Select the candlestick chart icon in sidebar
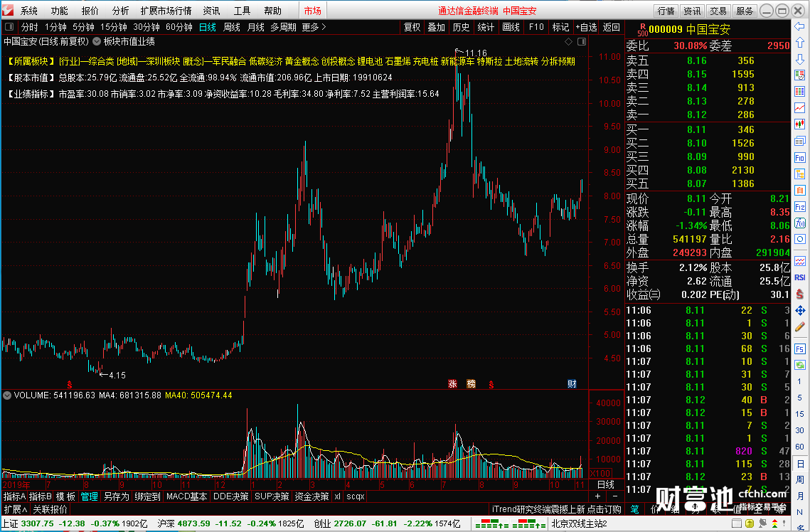The image size is (810, 532). tap(799, 124)
